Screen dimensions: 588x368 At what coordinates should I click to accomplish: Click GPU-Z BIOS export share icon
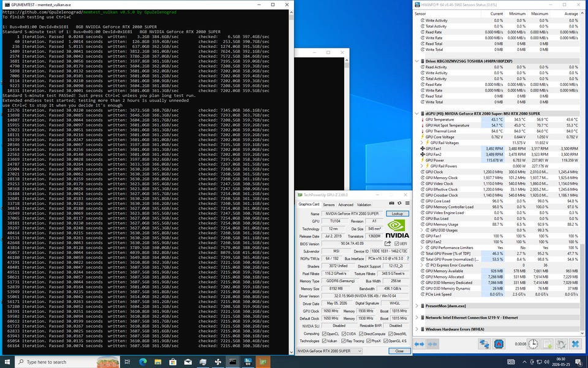tap(388, 243)
